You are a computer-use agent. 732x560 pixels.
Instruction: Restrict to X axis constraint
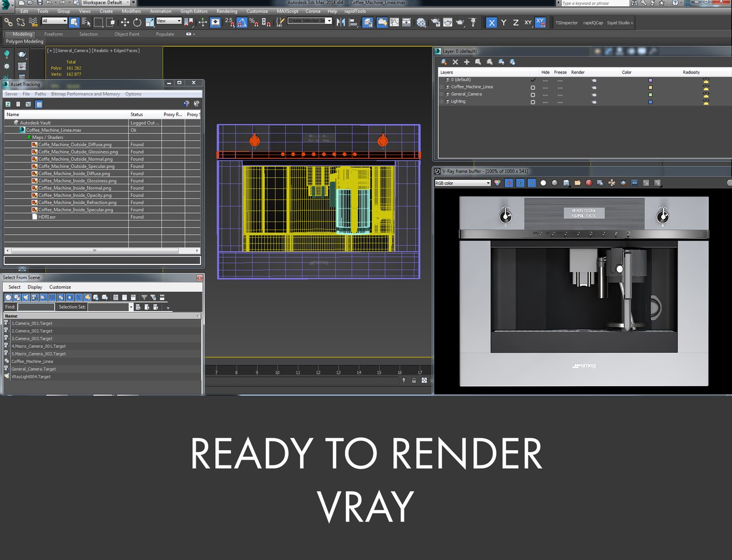[491, 22]
